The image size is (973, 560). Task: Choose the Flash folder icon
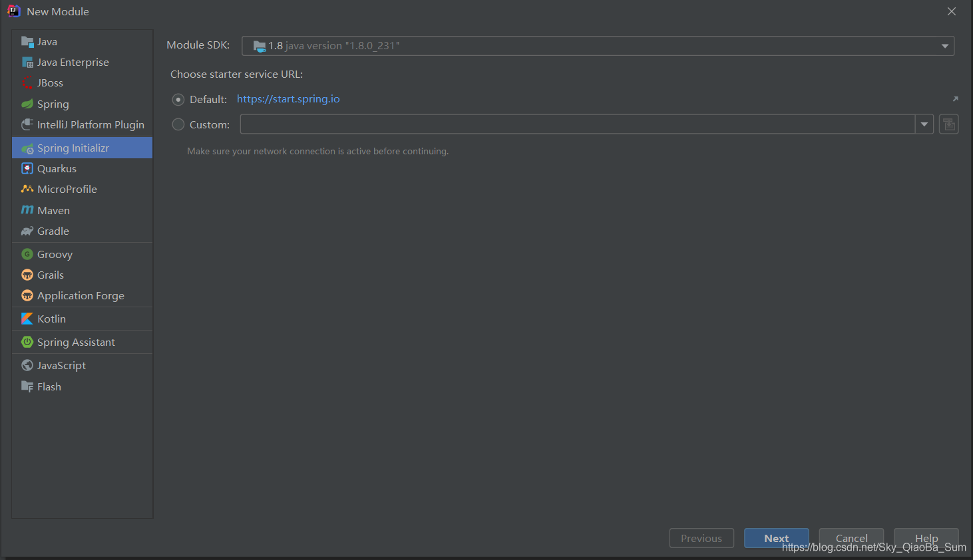[x=27, y=387]
